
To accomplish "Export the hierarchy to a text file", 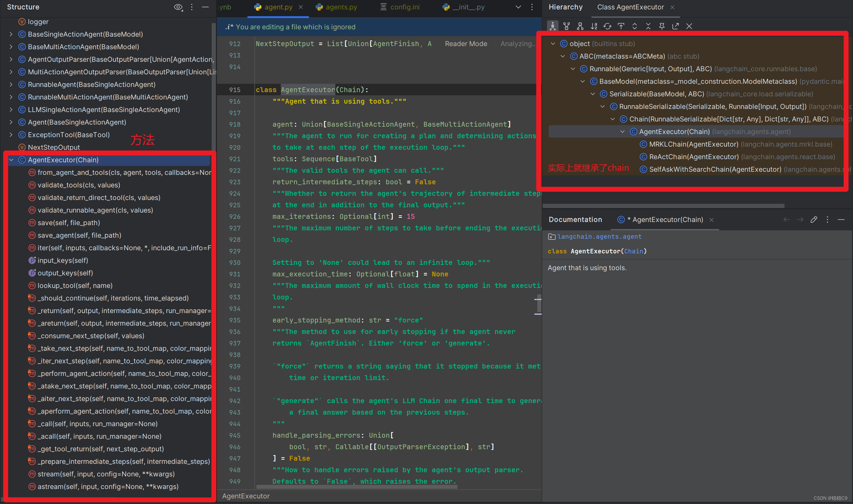I will (676, 26).
